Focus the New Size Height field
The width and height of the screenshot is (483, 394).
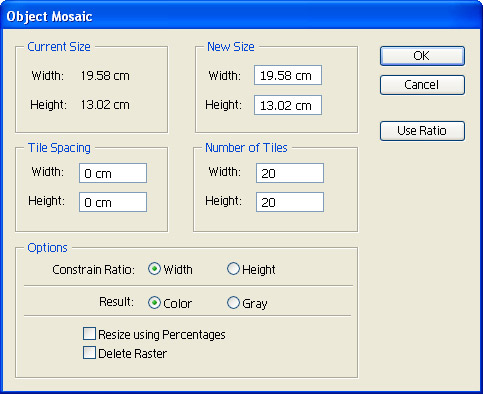(x=288, y=105)
